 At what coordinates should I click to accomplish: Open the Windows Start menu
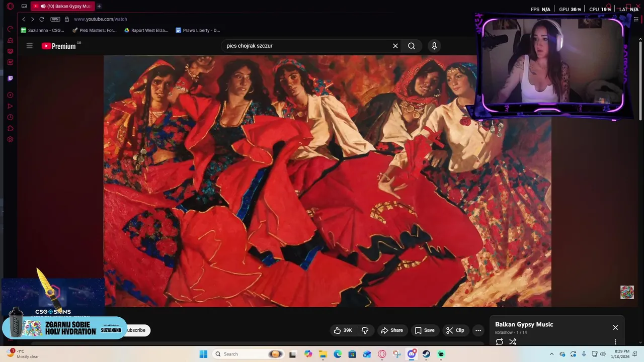click(x=203, y=354)
